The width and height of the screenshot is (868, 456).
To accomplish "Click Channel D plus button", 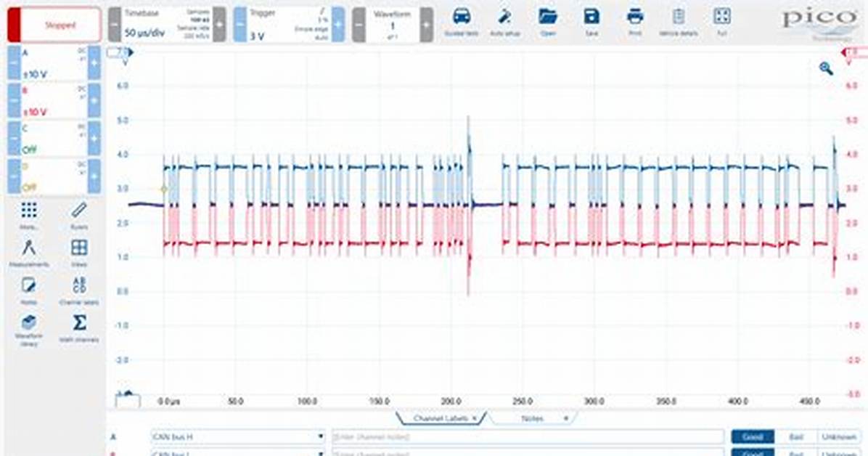I will tap(94, 176).
